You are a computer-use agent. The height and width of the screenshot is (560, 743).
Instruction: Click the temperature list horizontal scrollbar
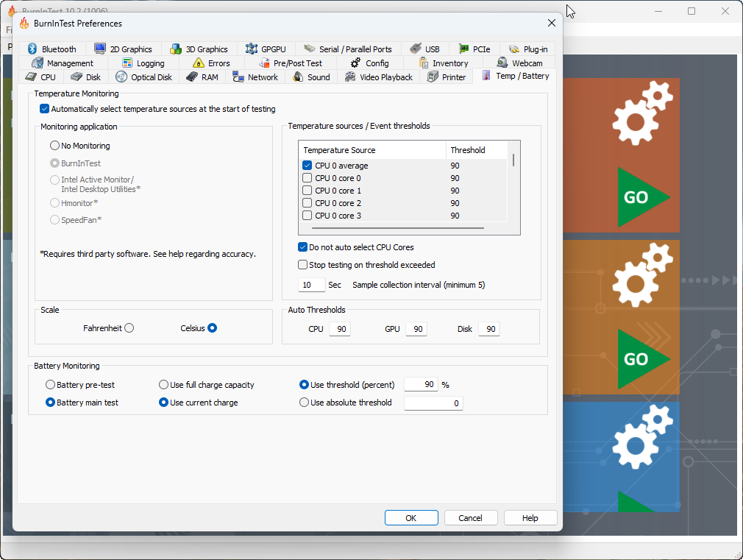click(398, 228)
